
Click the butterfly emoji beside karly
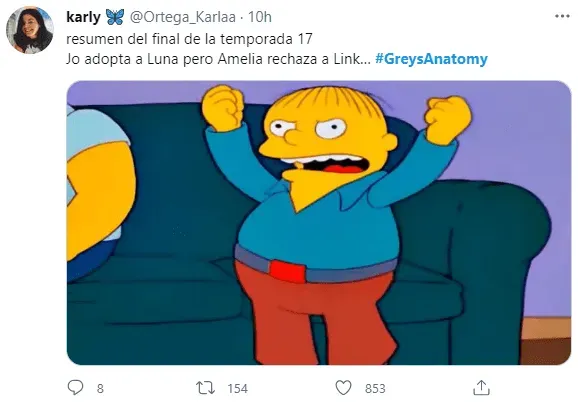click(115, 17)
